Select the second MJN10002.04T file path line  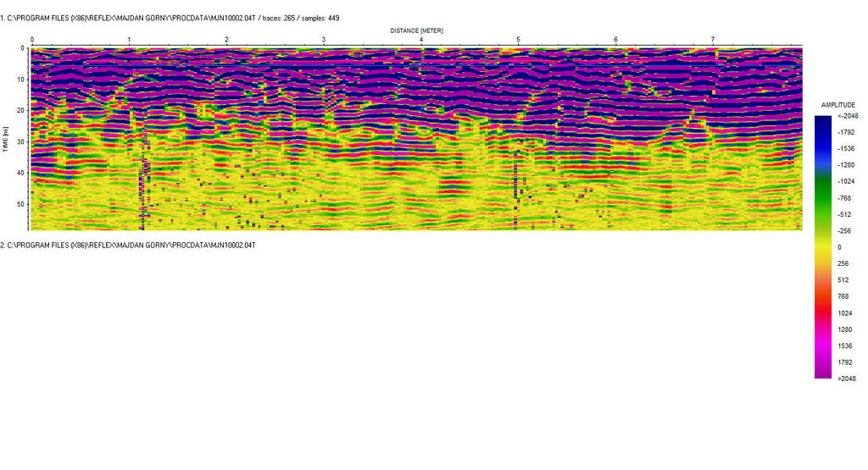coord(128,245)
